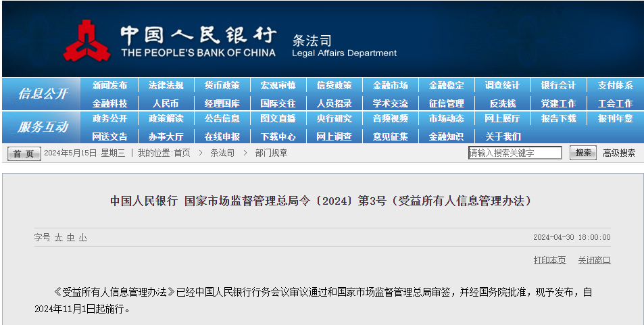644x325 pixels.
Task: Visit 下载中心 page
Action: 278,136
